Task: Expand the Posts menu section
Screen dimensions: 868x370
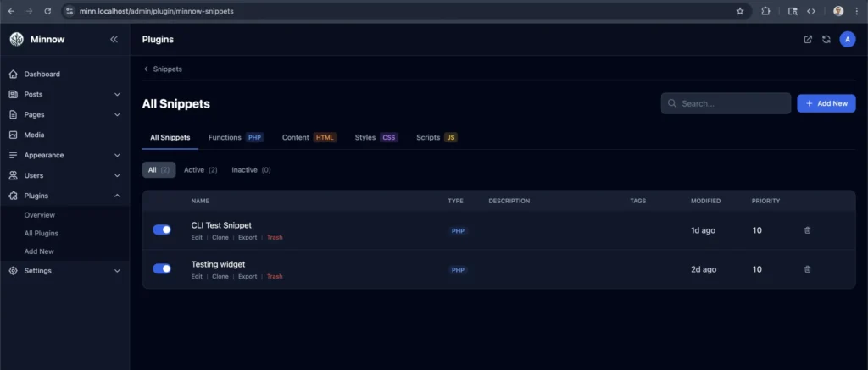Action: point(117,94)
